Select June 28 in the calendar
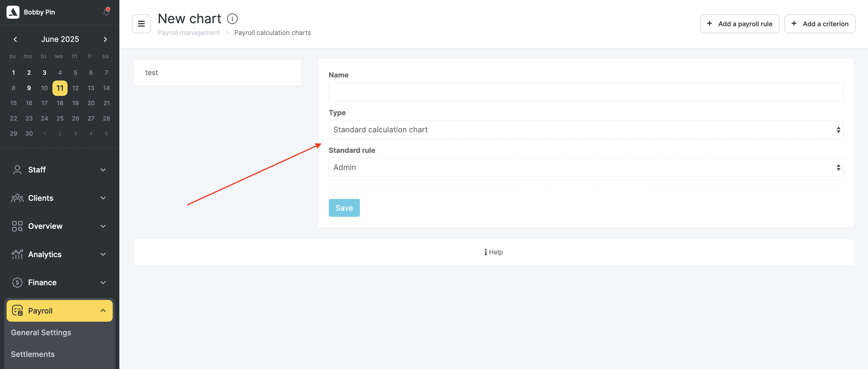The image size is (868, 369). (106, 118)
